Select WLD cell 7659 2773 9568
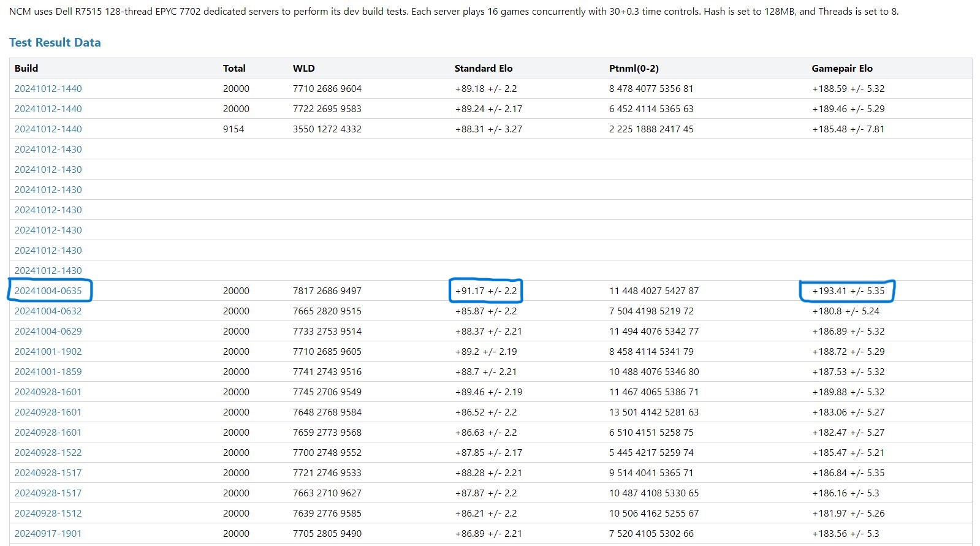980x546 pixels. tap(327, 432)
